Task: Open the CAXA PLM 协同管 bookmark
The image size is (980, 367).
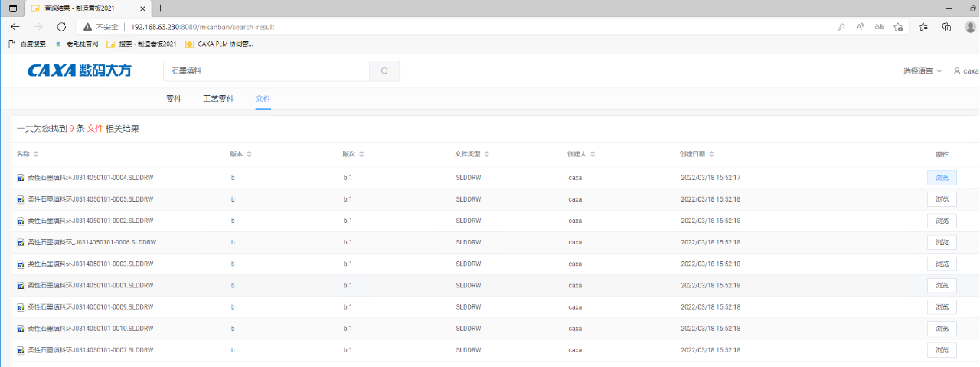Action: [x=220, y=44]
